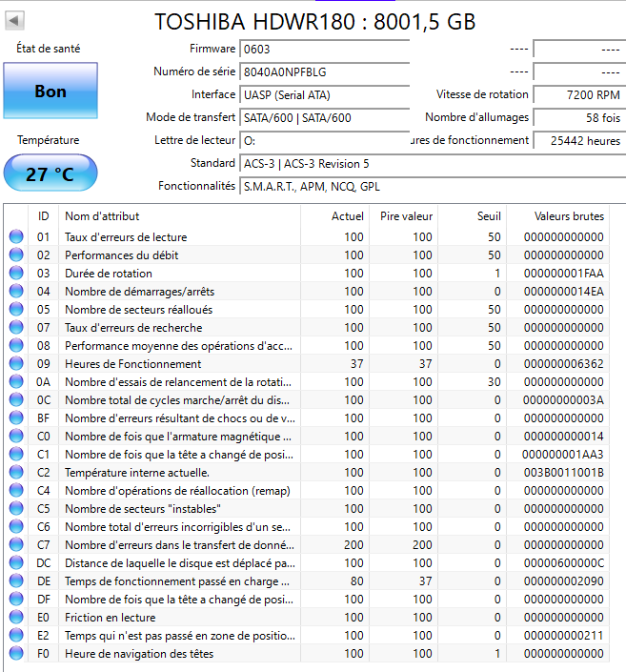
Task: Click the orb in the Nombre de démarrages/arrêts row
Action: [16, 291]
